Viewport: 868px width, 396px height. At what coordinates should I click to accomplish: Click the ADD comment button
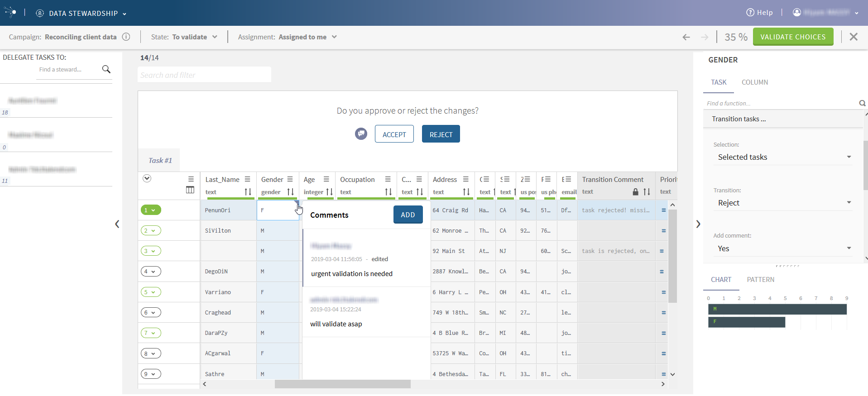click(408, 215)
